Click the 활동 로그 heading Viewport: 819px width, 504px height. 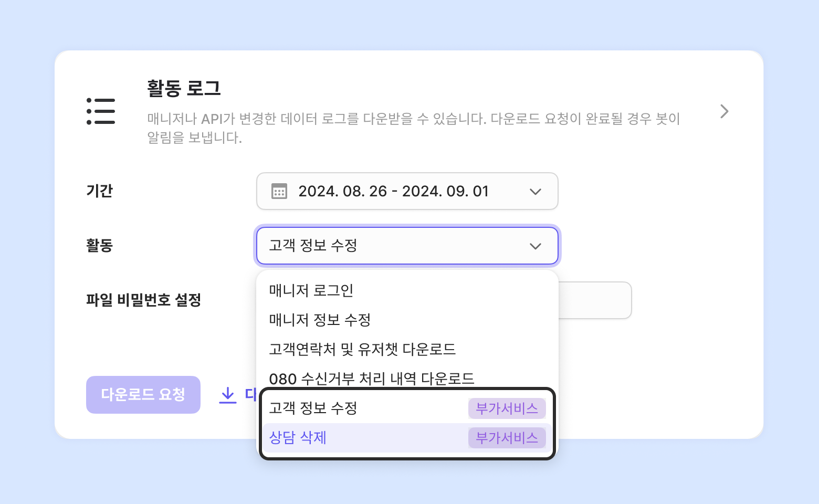[x=184, y=88]
